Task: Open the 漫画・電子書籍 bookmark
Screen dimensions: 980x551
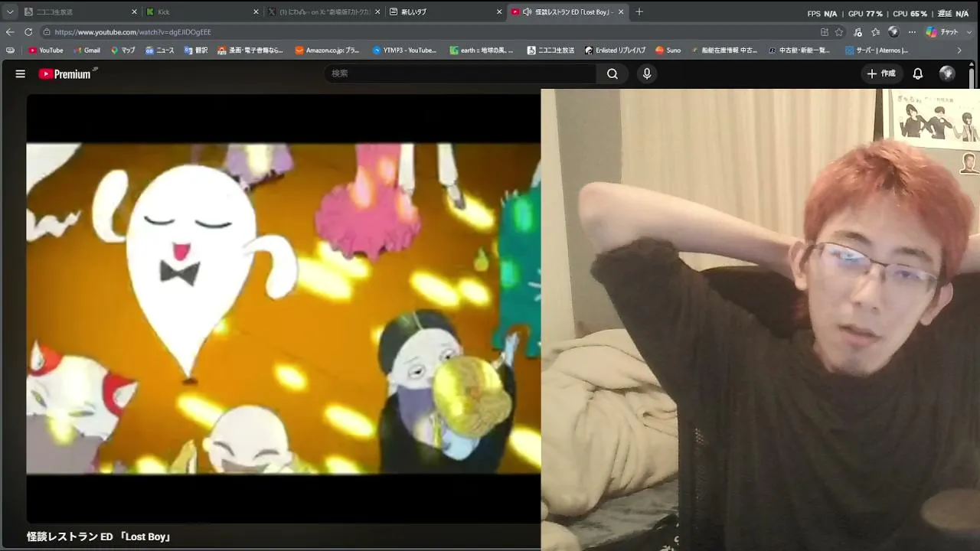Action: [250, 51]
